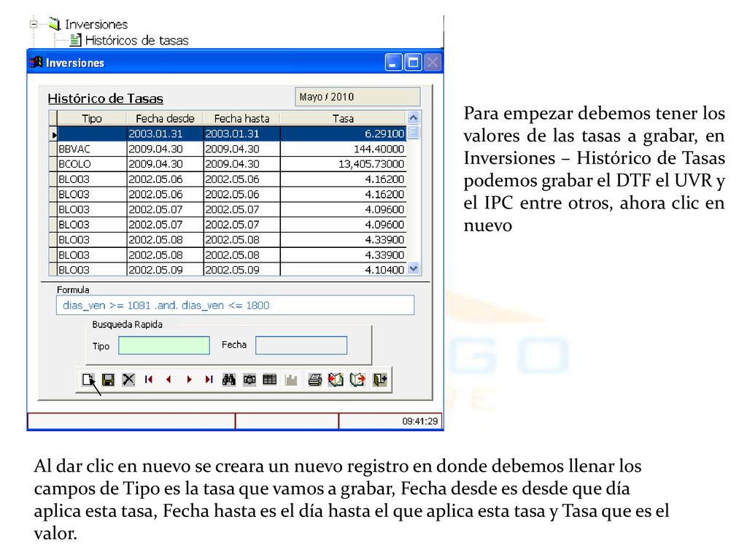Viewport: 747px width, 560px height.
Task: Click the 13,405.73000 rate cell
Action: (343, 164)
